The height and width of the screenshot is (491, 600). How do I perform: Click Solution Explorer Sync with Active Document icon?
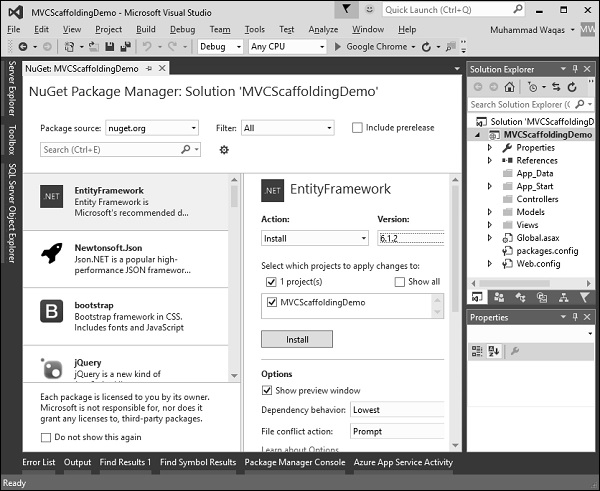click(556, 87)
